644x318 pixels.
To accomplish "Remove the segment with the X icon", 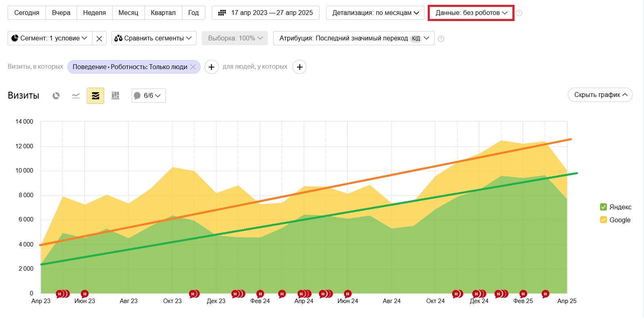I will click(99, 38).
